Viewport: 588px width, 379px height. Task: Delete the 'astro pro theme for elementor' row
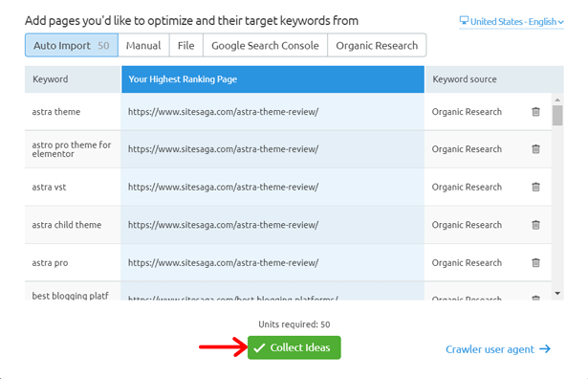point(535,149)
